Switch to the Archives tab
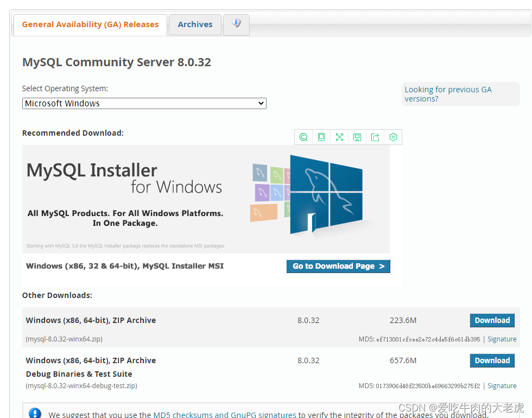 [195, 24]
